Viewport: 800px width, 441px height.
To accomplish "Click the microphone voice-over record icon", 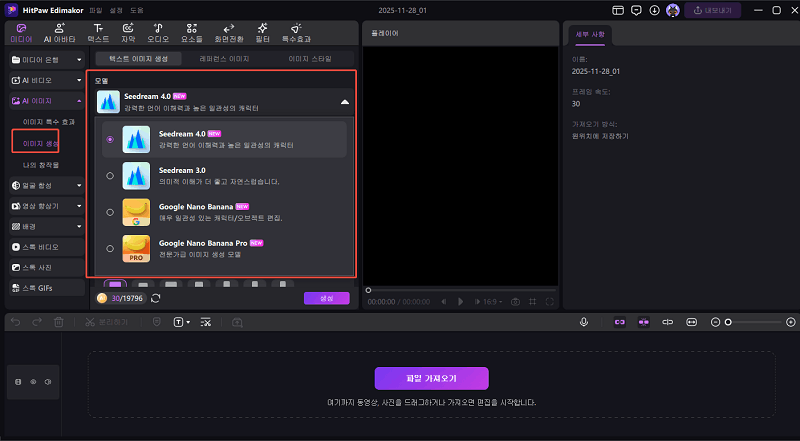I will pos(584,322).
